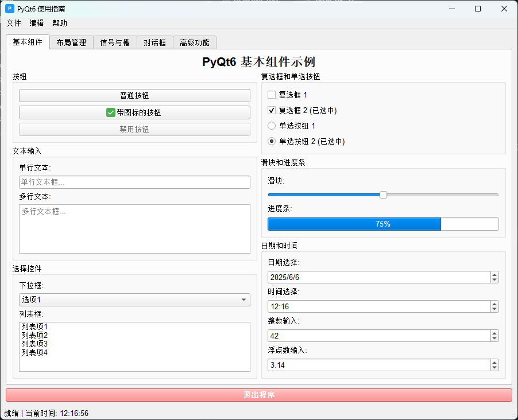Select radio button 单选按钮 1
Viewport: 518px width, 420px height.
coord(270,126)
